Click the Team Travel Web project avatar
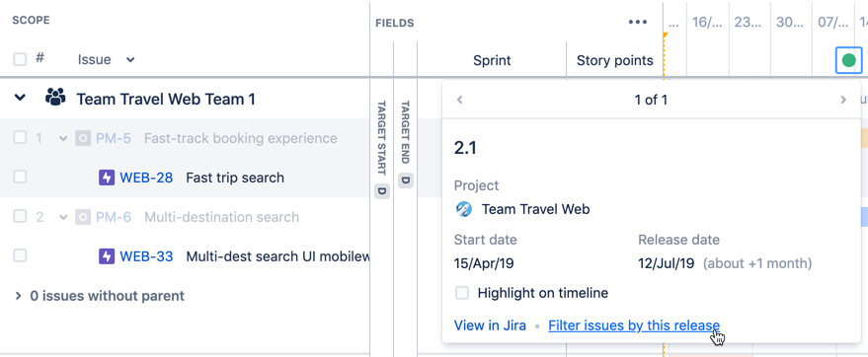Screen dimensions: 868x357 coord(463,209)
